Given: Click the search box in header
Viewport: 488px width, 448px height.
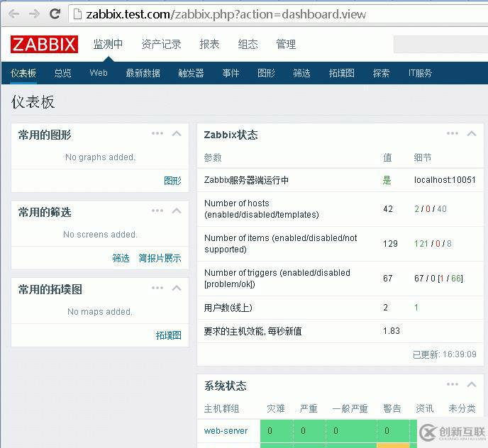Looking at the screenshot, I should [x=440, y=44].
